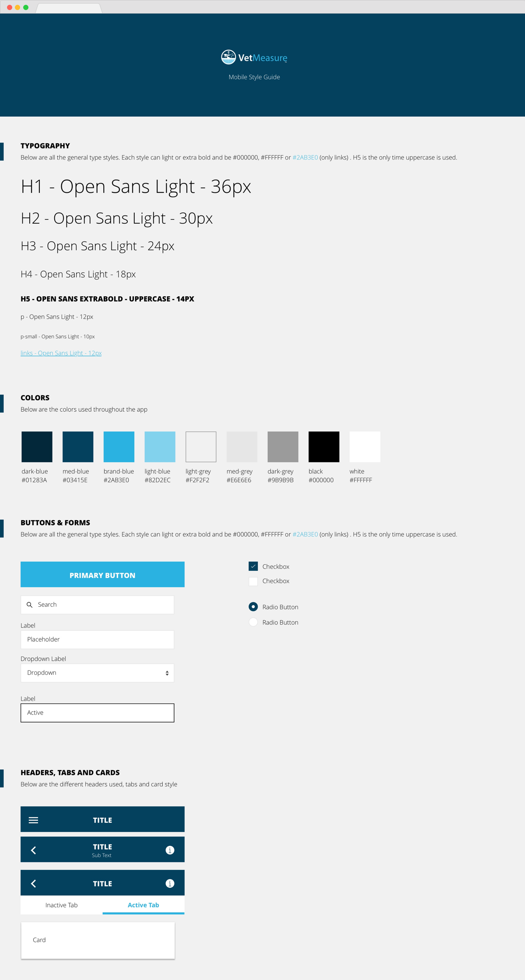Pick the light-blue #82D2EC swatch
This screenshot has height=980, width=525.
pos(160,447)
